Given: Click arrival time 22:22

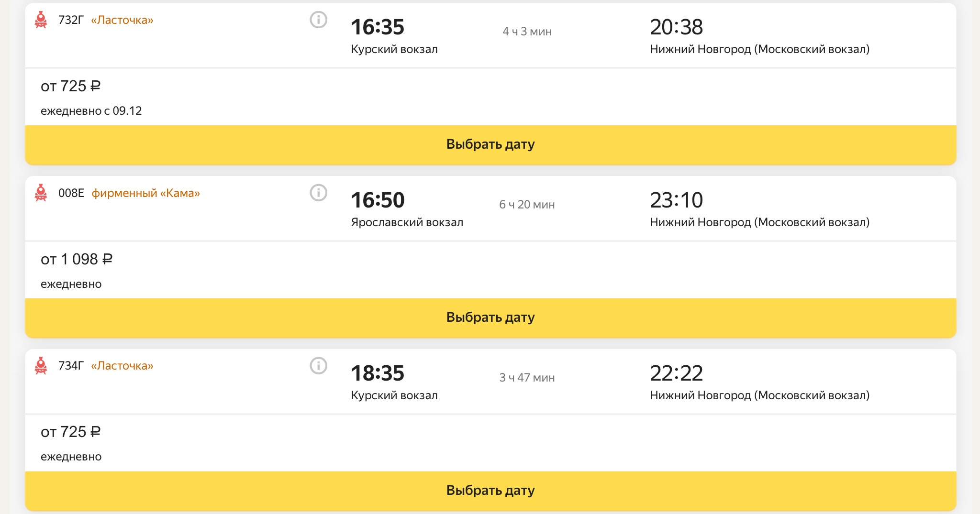Looking at the screenshot, I should tap(676, 373).
